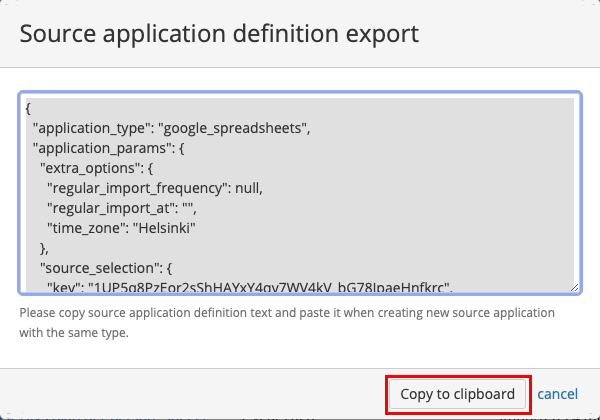600x420 pixels.
Task: Place cursor on "application_type" key
Action: pos(92,128)
